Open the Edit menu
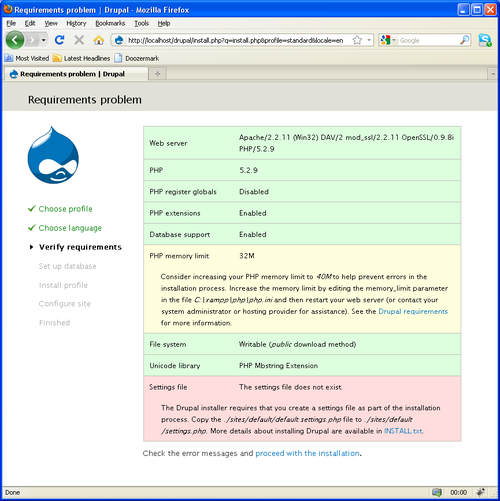The image size is (500, 501). point(30,23)
